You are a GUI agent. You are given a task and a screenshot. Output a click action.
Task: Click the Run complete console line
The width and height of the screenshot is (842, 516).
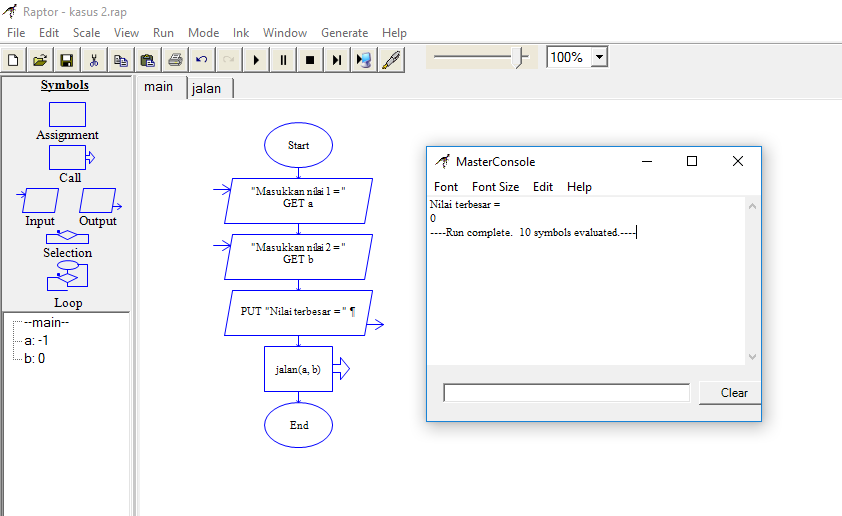(533, 232)
